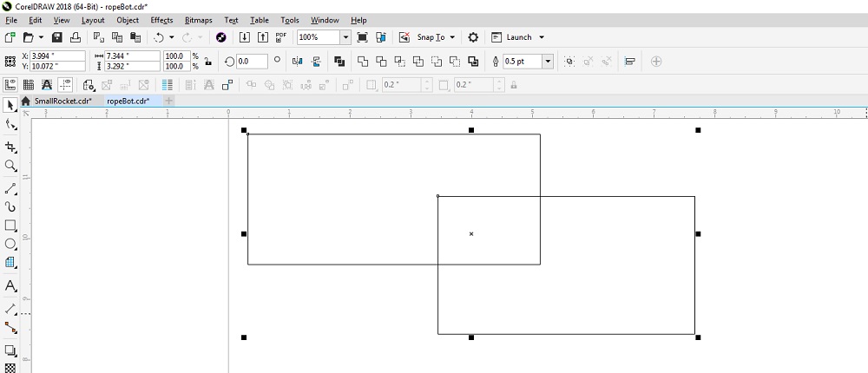Toggle the lock ratio padlock
The height and width of the screenshot is (373, 868).
point(207,62)
